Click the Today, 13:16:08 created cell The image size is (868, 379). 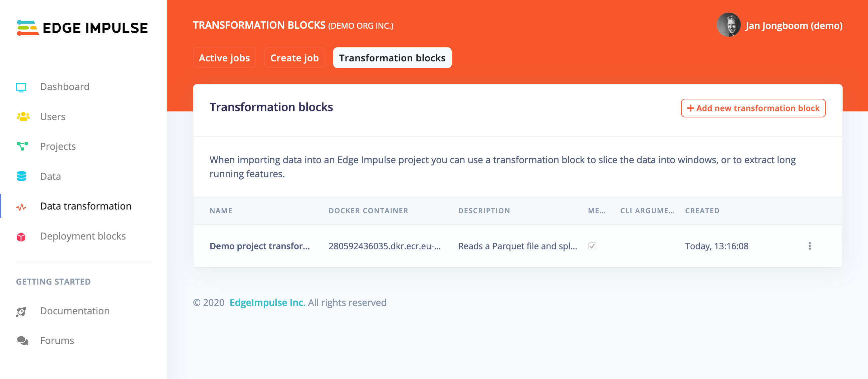tap(716, 246)
